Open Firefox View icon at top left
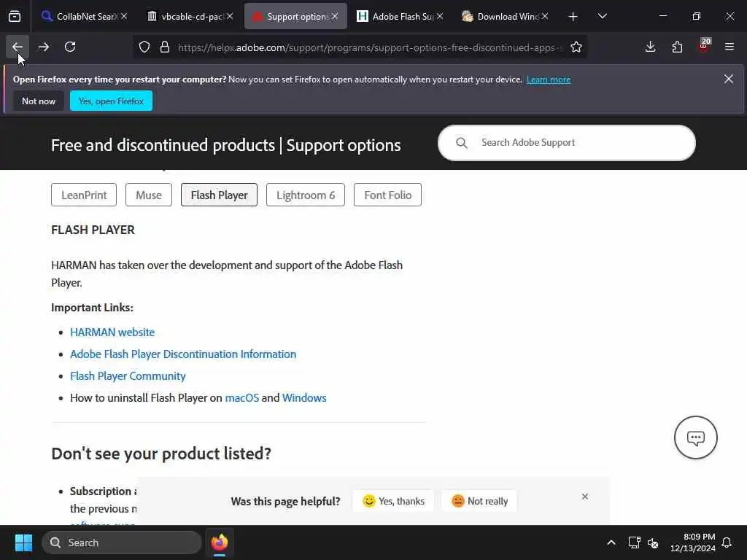The height and width of the screenshot is (560, 747). click(15, 17)
